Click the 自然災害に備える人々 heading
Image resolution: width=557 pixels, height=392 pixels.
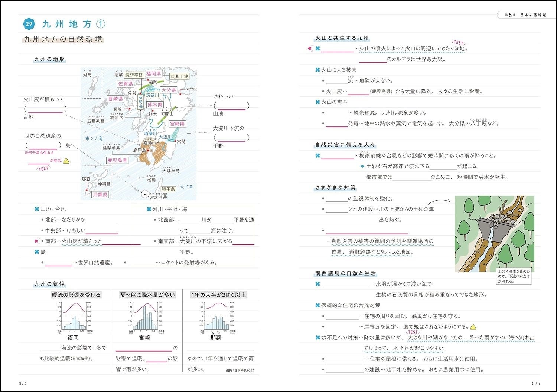(345, 145)
